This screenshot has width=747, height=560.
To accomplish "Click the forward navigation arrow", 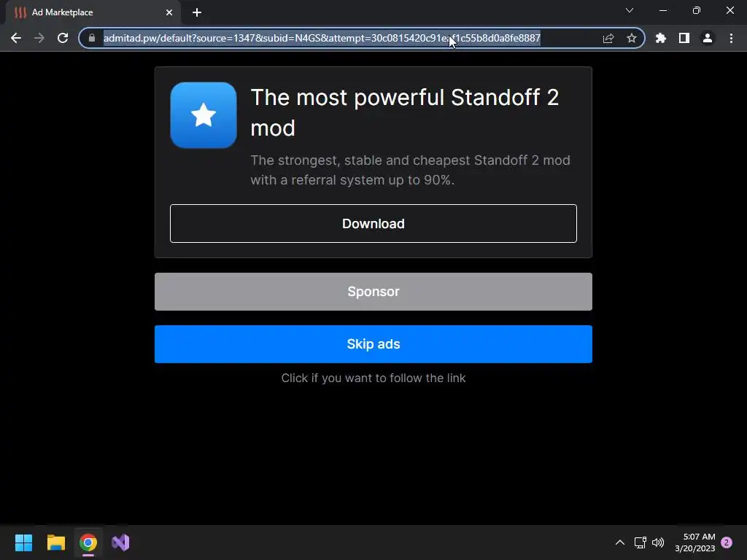I will click(x=39, y=38).
